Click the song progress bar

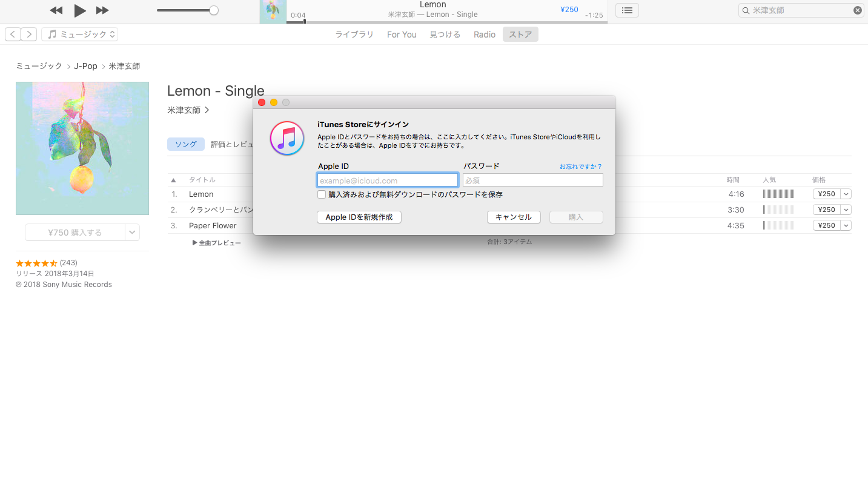pyautogui.click(x=447, y=22)
